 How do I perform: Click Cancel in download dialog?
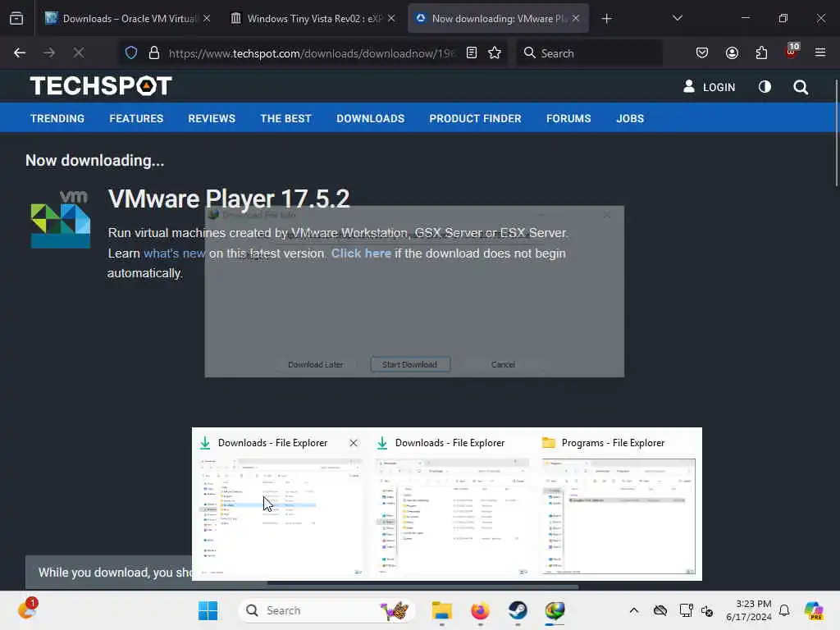pyautogui.click(x=503, y=364)
